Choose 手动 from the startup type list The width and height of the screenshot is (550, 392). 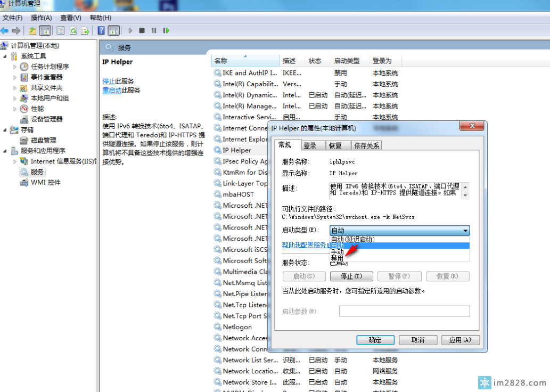click(337, 252)
